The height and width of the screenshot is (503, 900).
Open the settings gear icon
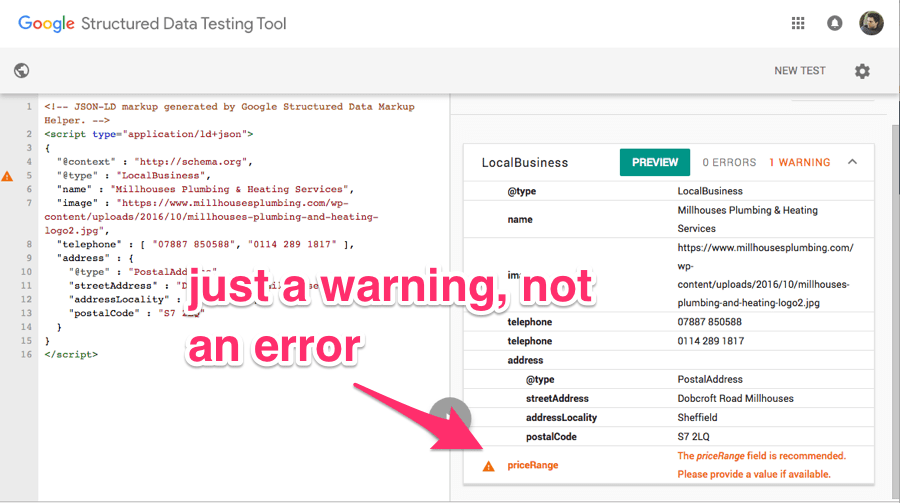[862, 71]
